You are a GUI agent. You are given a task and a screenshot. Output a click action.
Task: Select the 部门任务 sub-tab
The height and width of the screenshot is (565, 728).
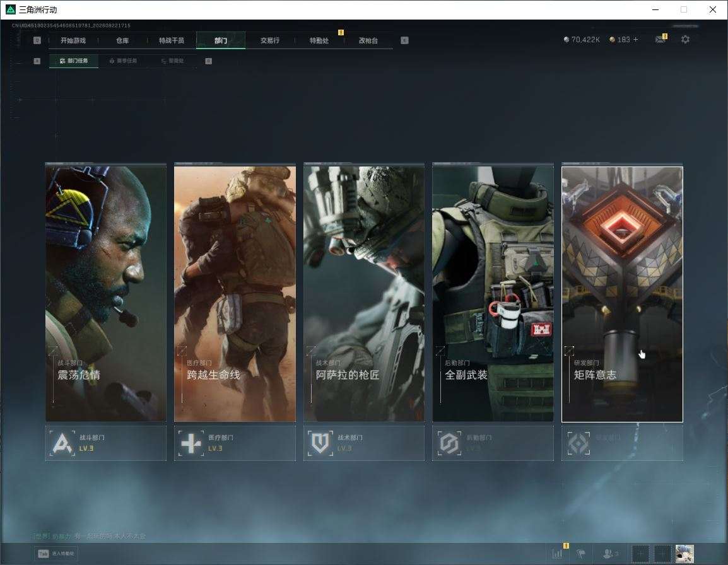(x=74, y=61)
